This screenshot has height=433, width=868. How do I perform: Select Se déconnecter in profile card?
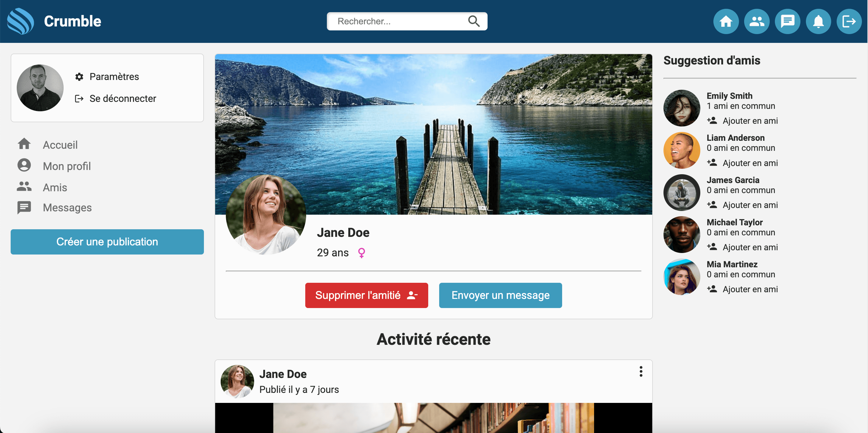pos(122,99)
